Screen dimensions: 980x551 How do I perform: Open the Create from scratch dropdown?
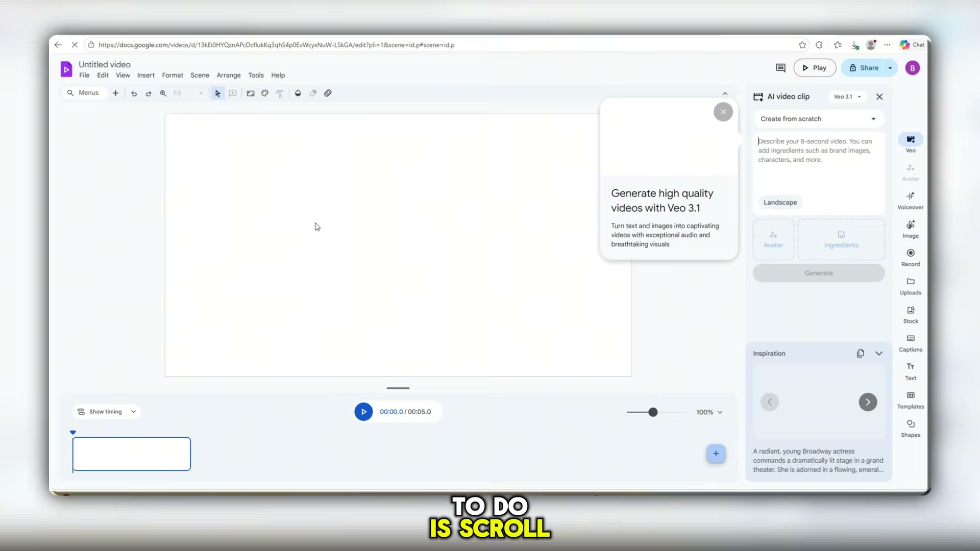click(818, 119)
